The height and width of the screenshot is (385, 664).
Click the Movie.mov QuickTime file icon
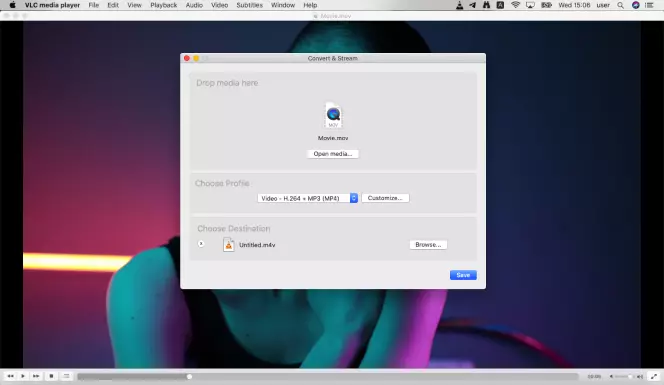coord(333,115)
